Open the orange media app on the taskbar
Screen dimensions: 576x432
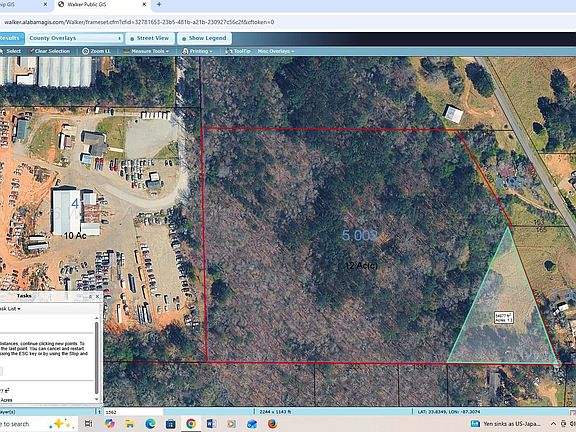click(231, 424)
